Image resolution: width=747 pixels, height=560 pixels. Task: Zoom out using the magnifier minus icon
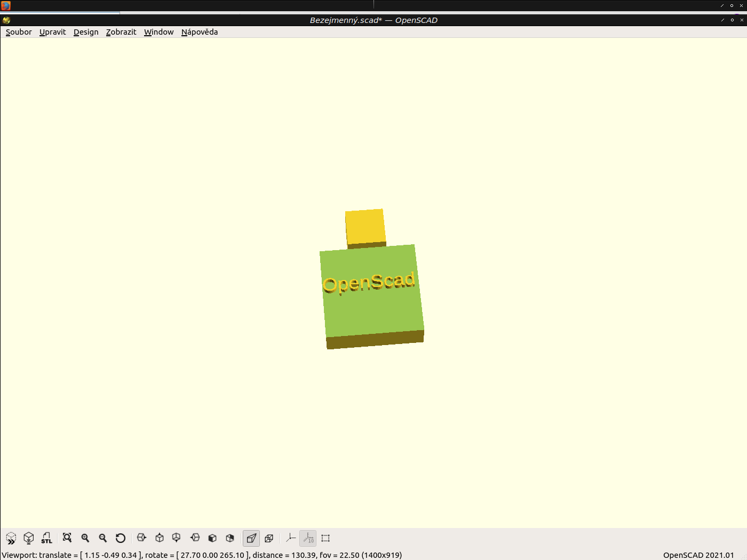[103, 538]
